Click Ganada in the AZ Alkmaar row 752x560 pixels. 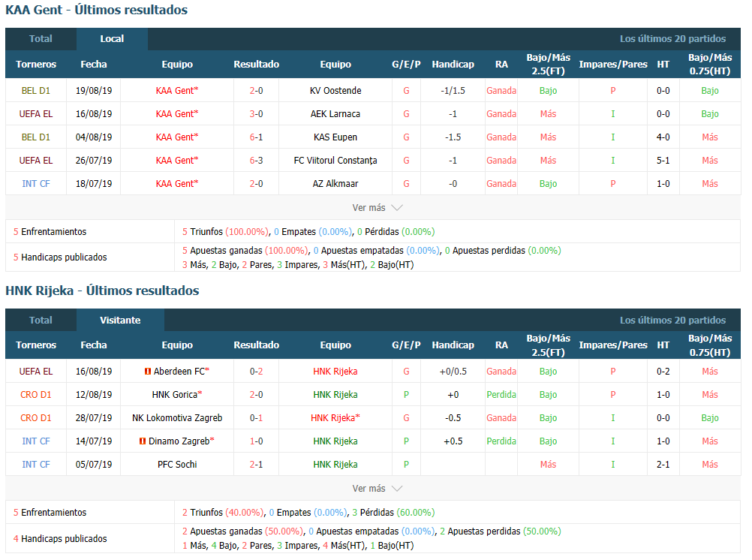click(501, 184)
